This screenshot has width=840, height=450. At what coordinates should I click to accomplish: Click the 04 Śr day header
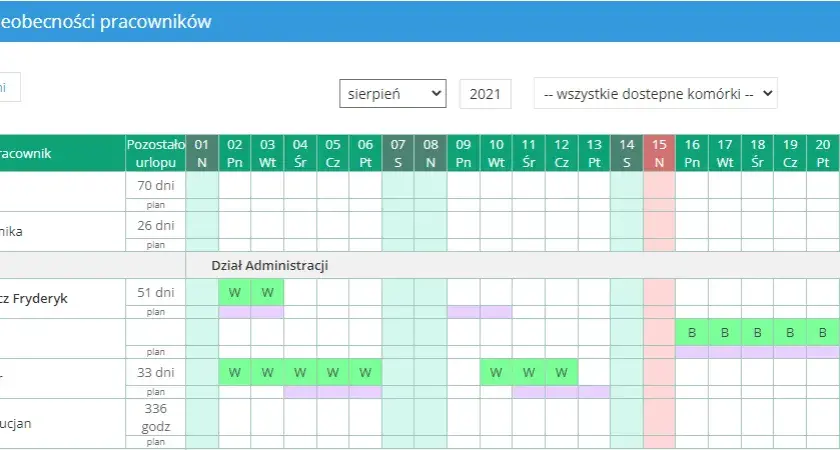click(x=300, y=153)
